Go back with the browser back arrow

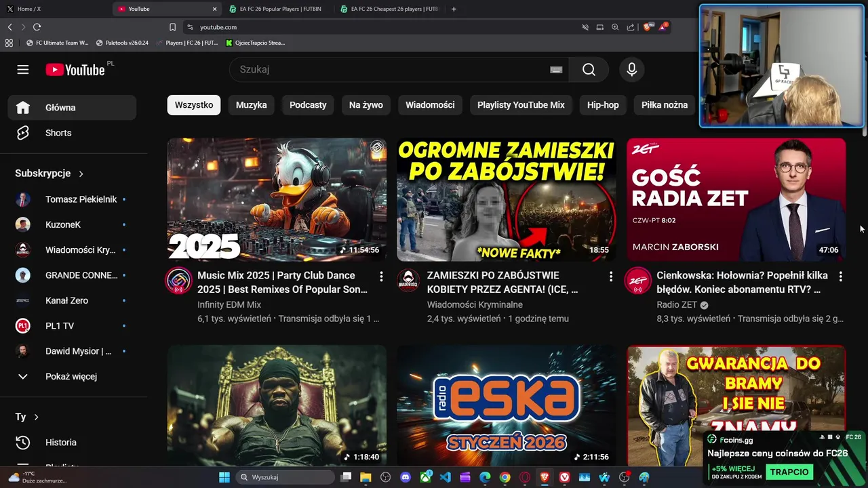coord(9,27)
